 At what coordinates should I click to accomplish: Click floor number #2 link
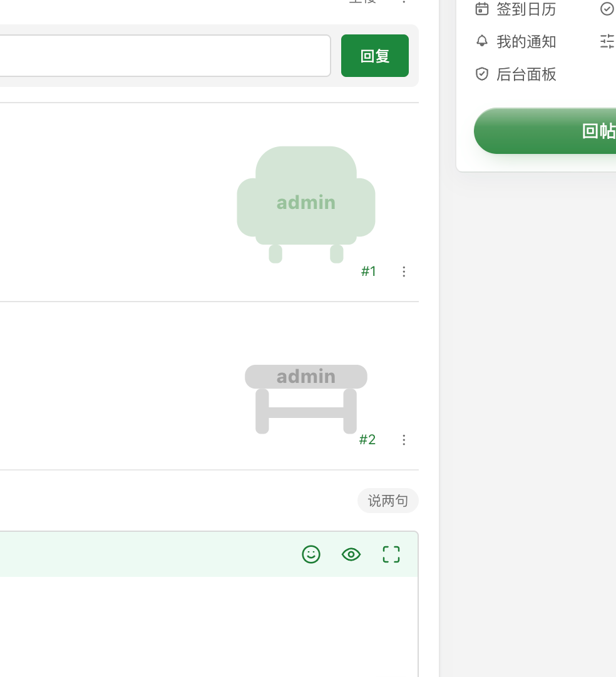367,439
